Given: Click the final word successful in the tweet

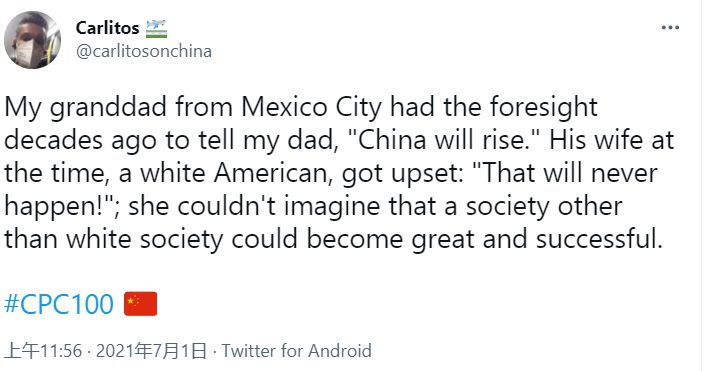Looking at the screenshot, I should coord(599,239).
